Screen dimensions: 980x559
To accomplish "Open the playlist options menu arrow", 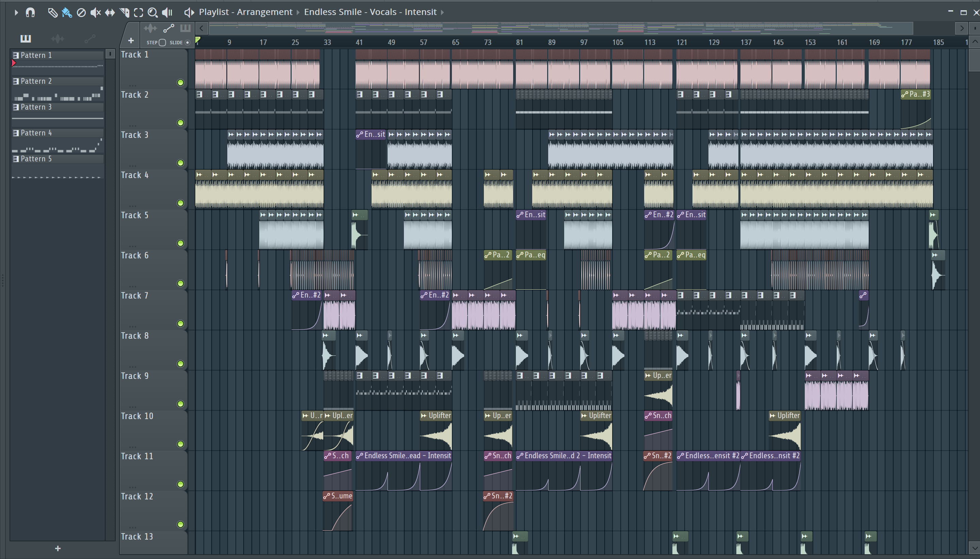I will click(x=16, y=12).
